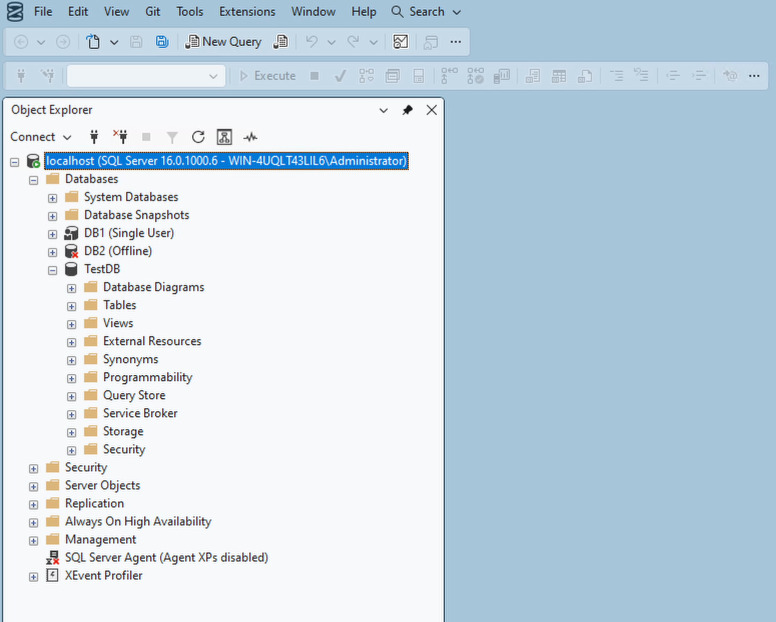Open SQL editor toolbar overflow ellipsis
Image resolution: width=776 pixels, height=622 pixels.
(x=754, y=76)
